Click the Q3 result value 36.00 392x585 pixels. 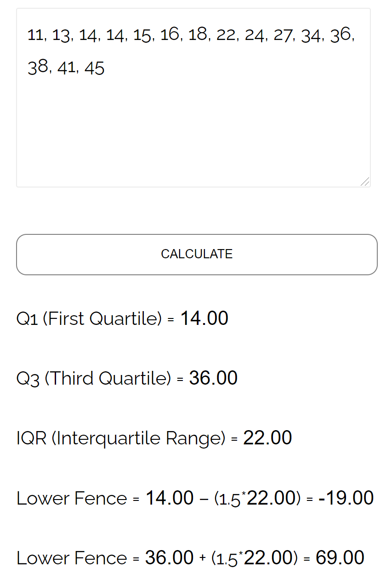[x=213, y=378]
